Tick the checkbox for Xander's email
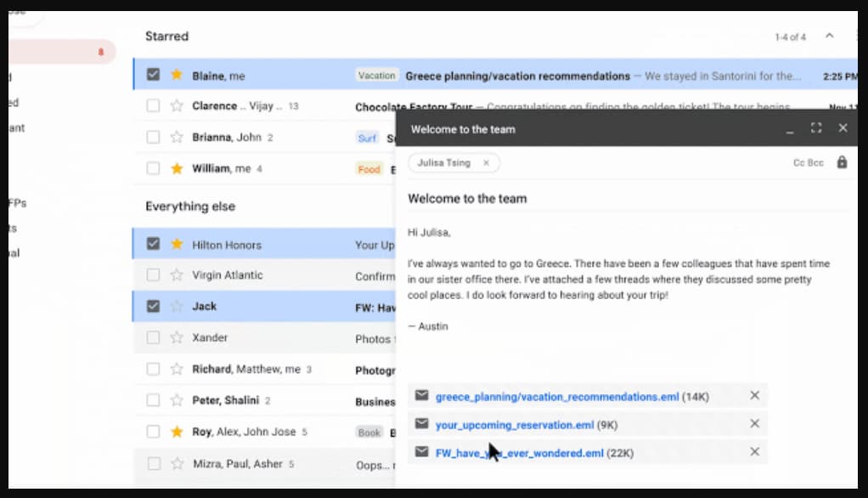This screenshot has width=868, height=498. (153, 337)
